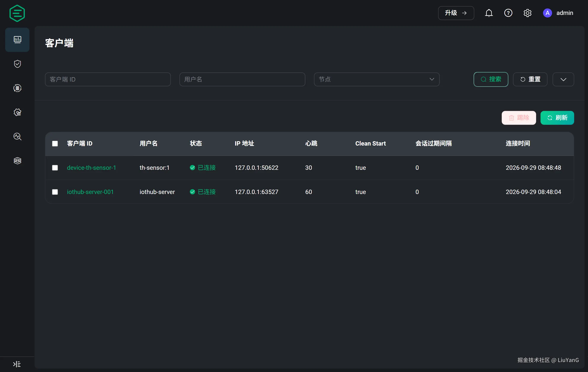Open the help question mark icon

tap(508, 13)
